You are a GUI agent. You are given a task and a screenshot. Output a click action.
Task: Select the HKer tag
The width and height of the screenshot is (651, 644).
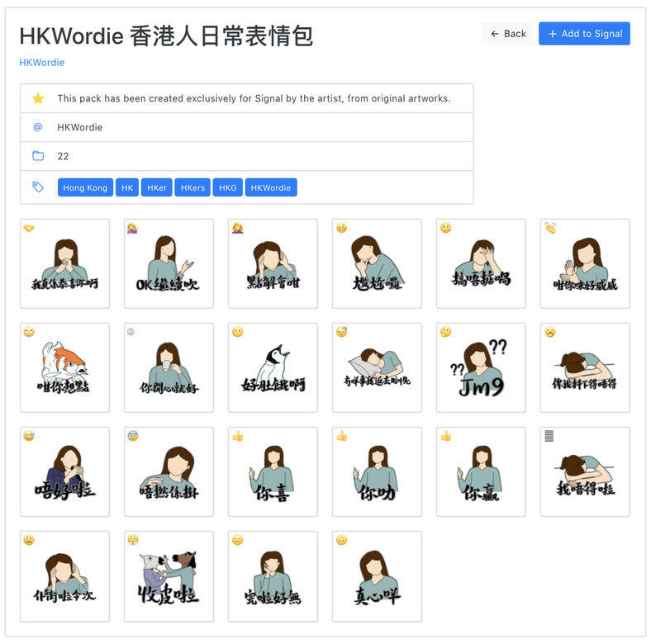pyautogui.click(x=156, y=187)
